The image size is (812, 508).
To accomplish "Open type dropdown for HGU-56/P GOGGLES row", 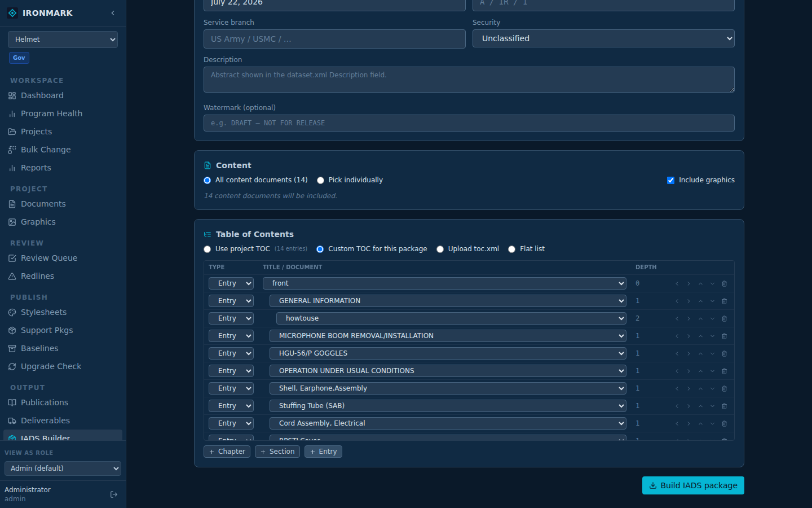I will click(x=231, y=353).
